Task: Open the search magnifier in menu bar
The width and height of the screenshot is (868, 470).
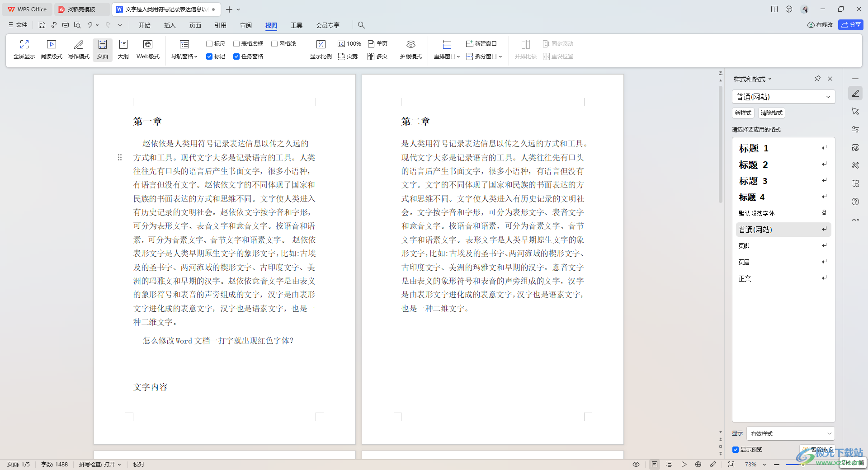Action: click(x=361, y=25)
